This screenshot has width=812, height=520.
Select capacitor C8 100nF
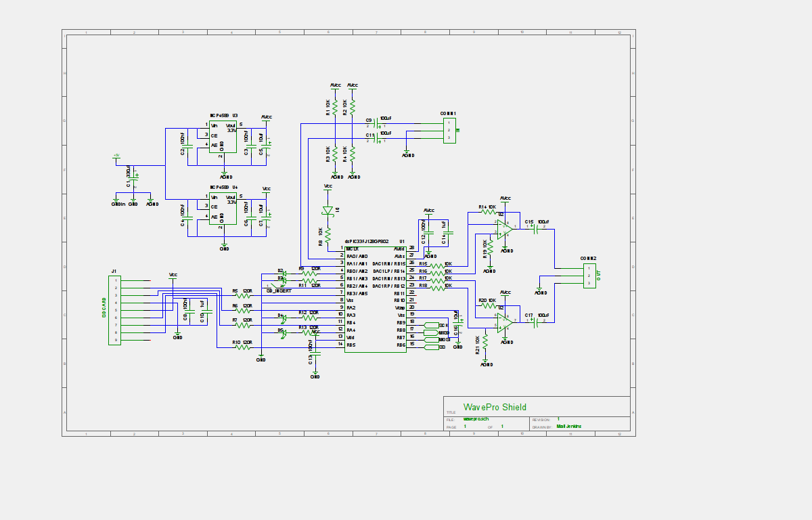pos(190,311)
